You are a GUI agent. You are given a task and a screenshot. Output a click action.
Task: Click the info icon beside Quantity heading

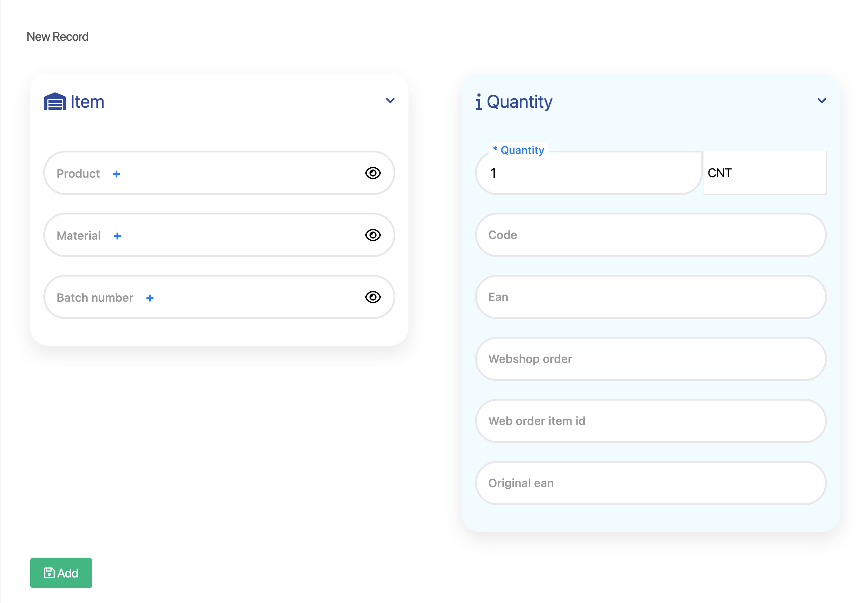[478, 102]
